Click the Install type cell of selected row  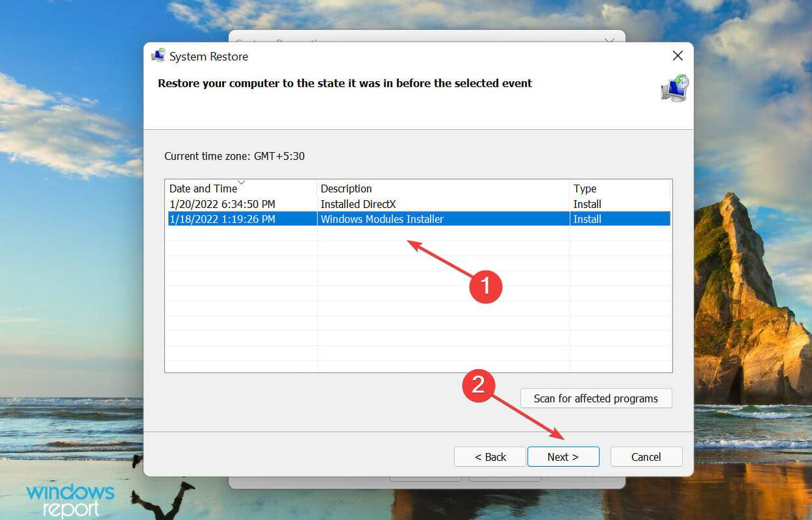[x=587, y=219]
